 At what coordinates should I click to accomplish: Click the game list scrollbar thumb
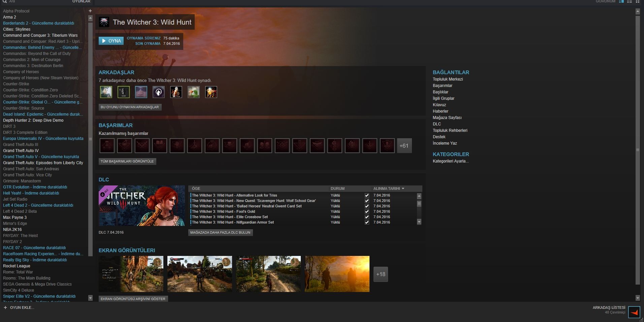click(90, 139)
